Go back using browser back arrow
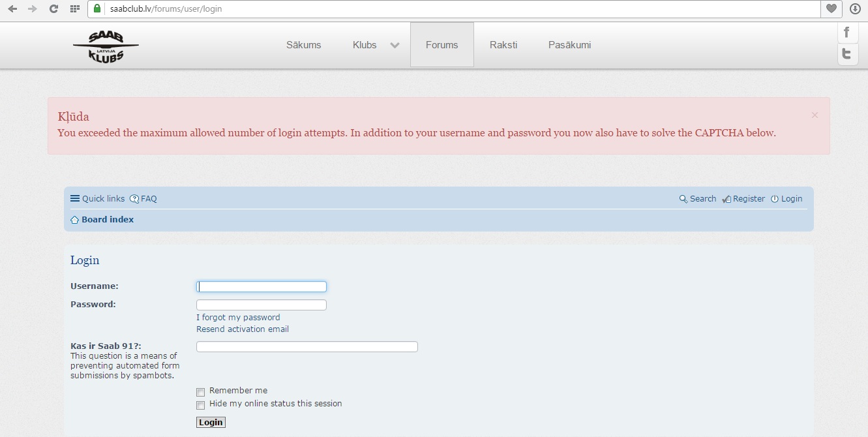 pos(12,9)
